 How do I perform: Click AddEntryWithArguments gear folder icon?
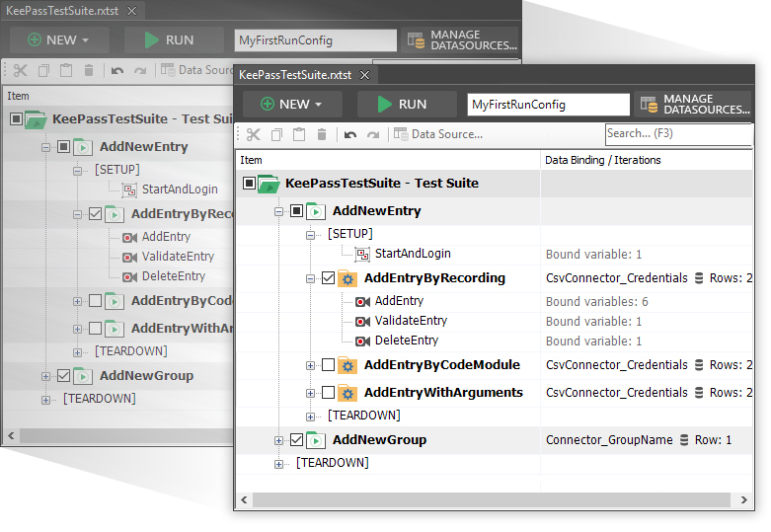pyautogui.click(x=347, y=393)
